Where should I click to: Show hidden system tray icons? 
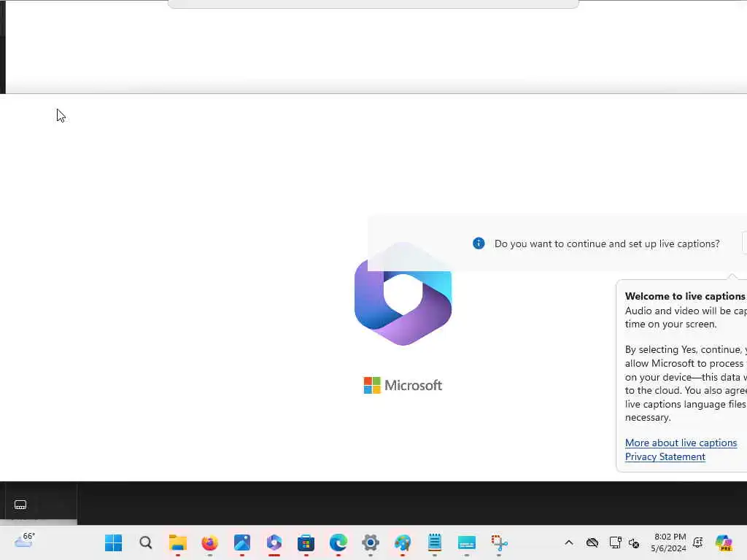[569, 542]
